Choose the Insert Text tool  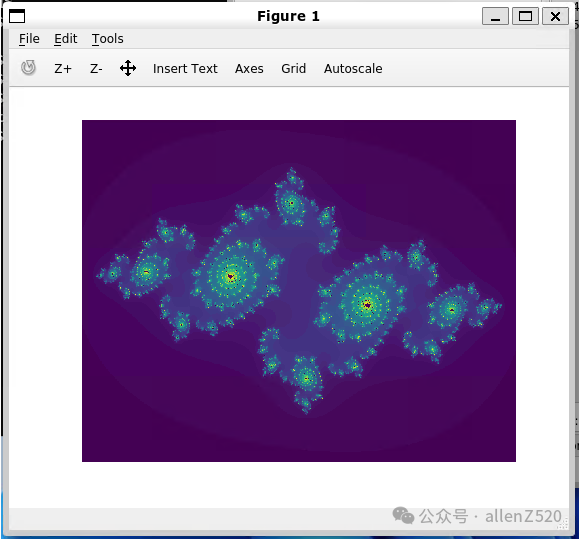tap(185, 69)
